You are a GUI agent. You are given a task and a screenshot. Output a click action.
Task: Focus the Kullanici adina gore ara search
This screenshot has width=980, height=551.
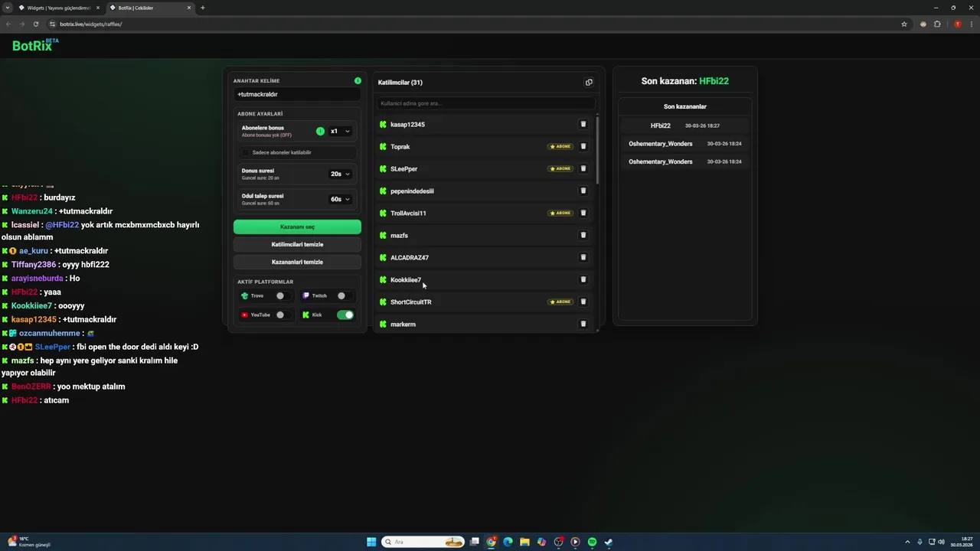click(x=485, y=103)
